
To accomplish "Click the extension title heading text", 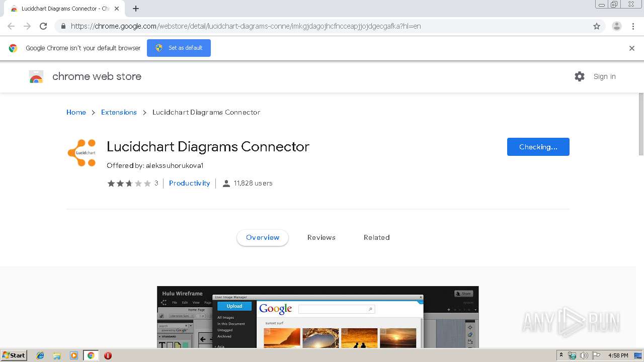I will (208, 147).
